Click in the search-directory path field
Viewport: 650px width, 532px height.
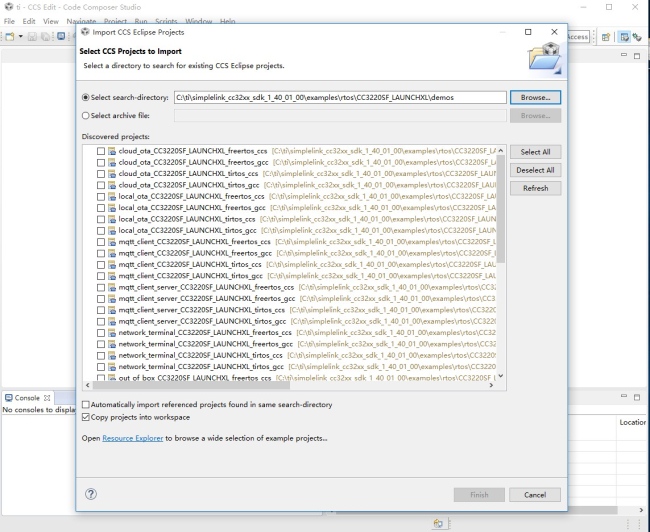click(338, 97)
